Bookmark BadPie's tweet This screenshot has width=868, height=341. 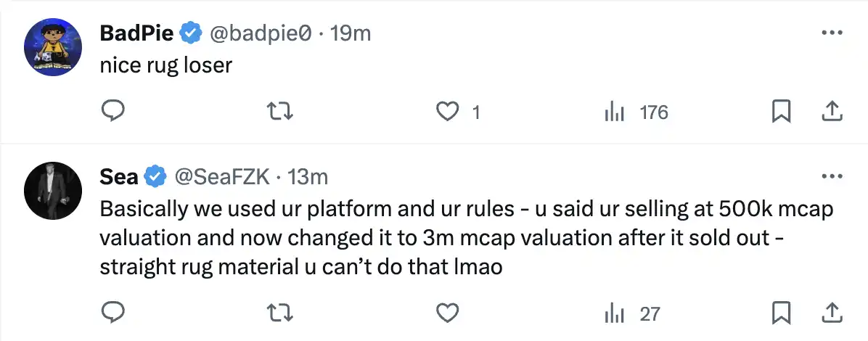(781, 112)
